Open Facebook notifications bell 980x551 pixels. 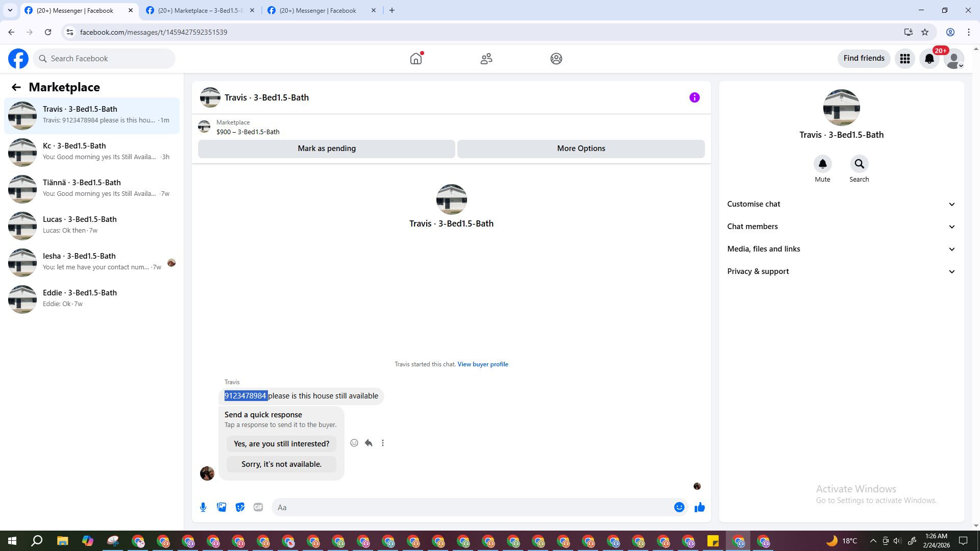(929, 59)
